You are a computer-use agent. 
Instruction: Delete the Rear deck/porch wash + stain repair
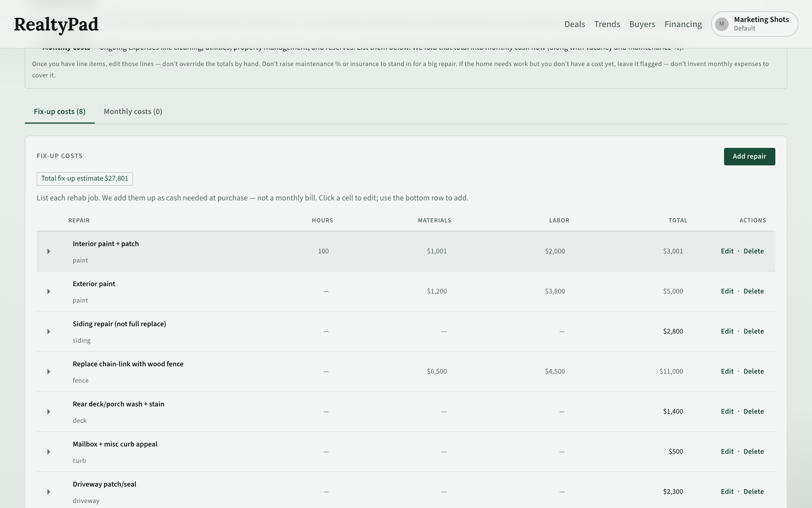pos(753,411)
